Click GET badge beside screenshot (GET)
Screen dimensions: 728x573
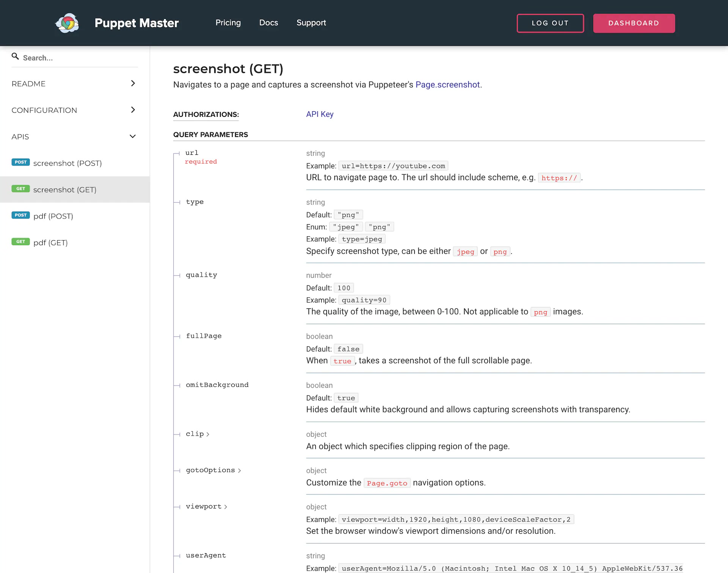pyautogui.click(x=20, y=189)
